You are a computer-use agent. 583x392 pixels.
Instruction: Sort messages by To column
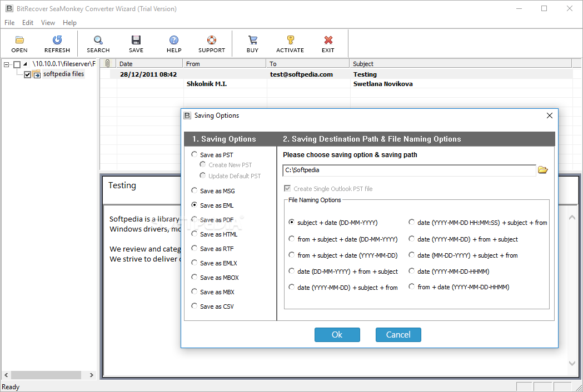308,63
